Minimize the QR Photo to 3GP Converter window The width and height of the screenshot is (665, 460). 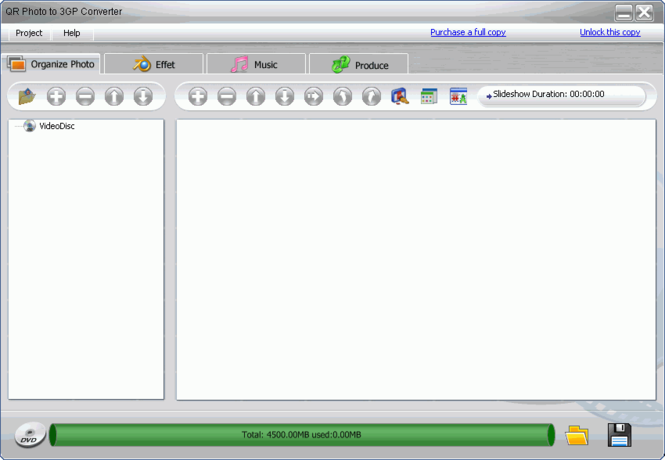coord(623,13)
